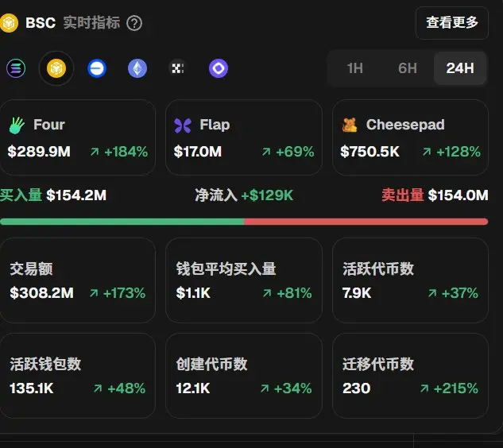The height and width of the screenshot is (448, 503).
Task: Click the Cheesepad mouse icon
Action: point(350,125)
